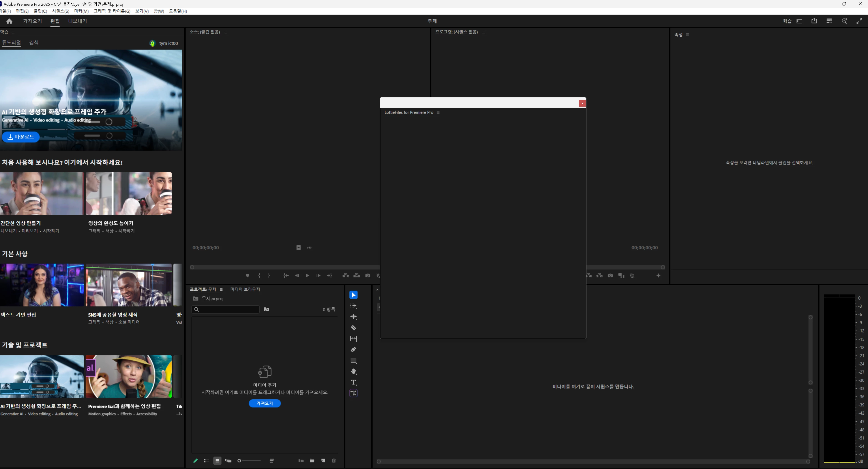Click the blue 가져오기 button in Project panel
This screenshot has width=868, height=469.
[264, 403]
